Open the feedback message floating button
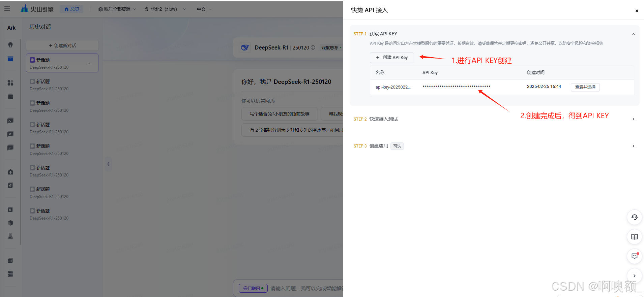Image resolution: width=644 pixels, height=297 pixels. point(634,256)
